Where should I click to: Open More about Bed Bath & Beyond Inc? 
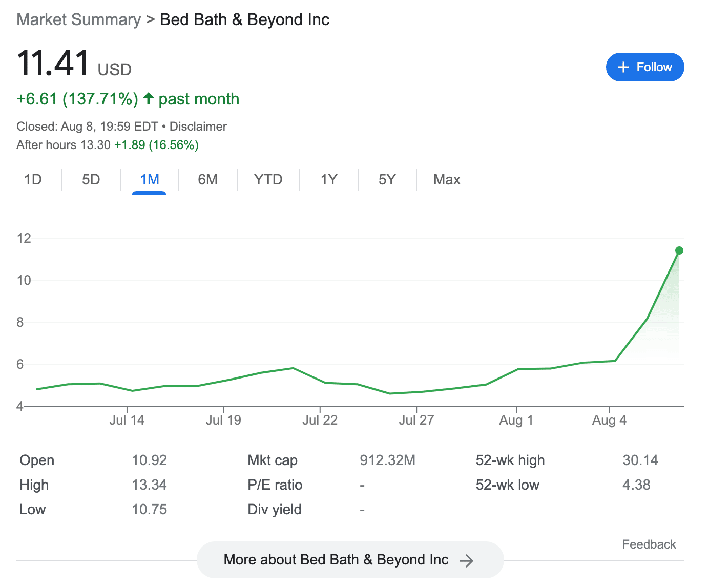350,560
